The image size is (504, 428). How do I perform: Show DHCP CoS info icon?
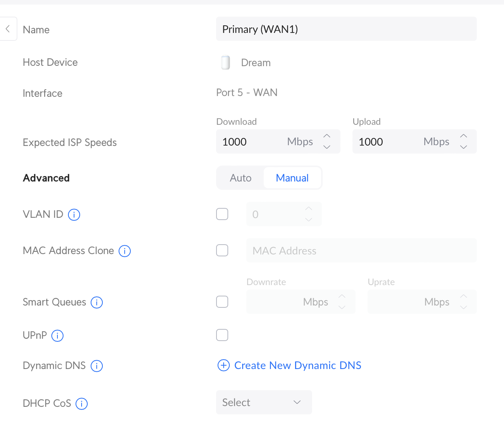(82, 404)
